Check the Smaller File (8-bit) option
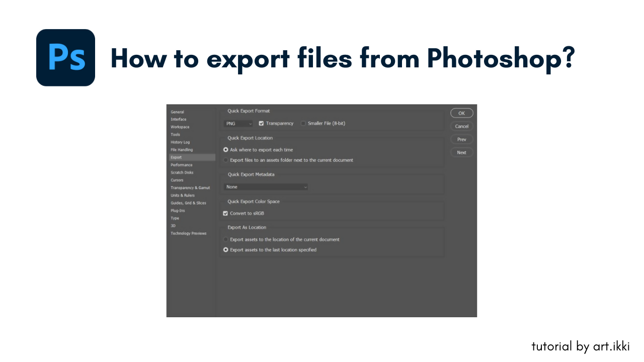 [303, 123]
